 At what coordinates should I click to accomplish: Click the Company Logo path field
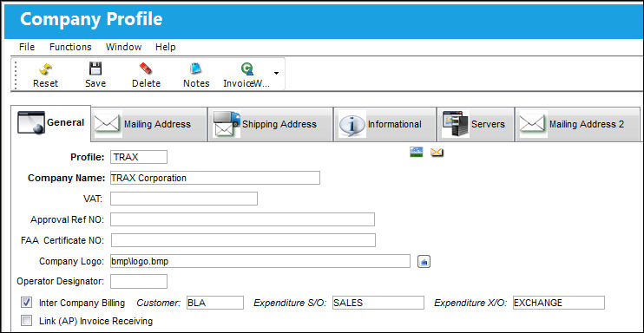click(x=260, y=261)
